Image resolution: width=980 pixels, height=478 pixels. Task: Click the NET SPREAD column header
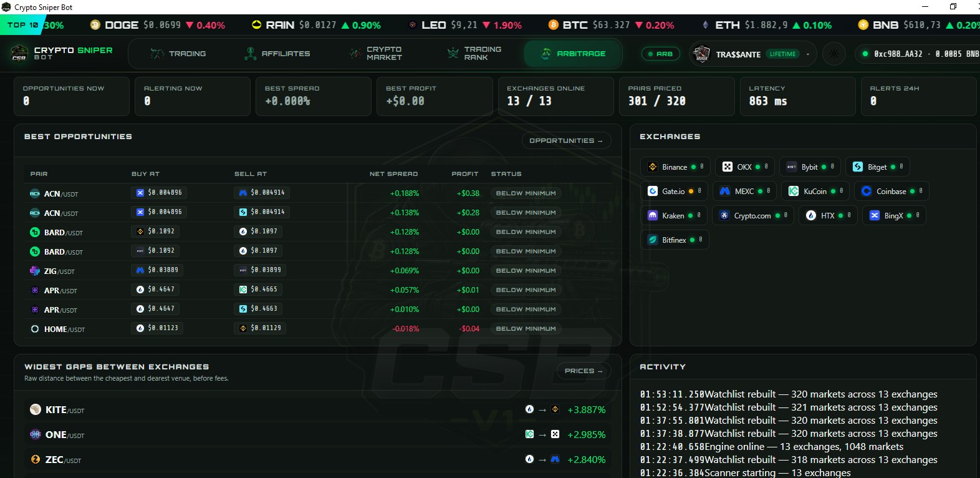(x=393, y=174)
